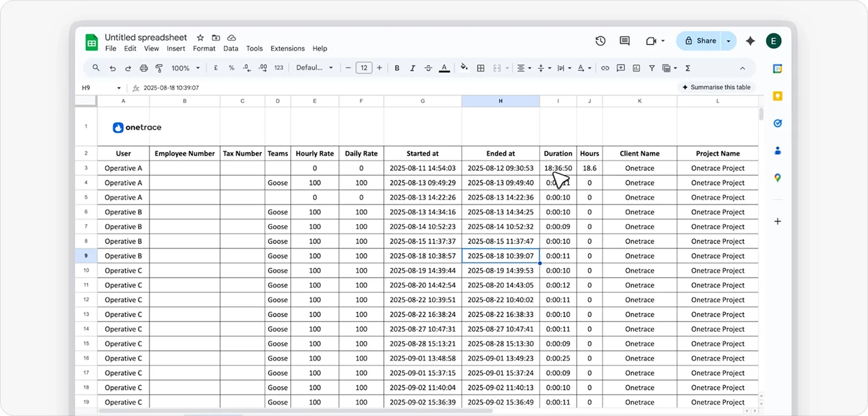Open Google Calendar side panel

(x=777, y=68)
